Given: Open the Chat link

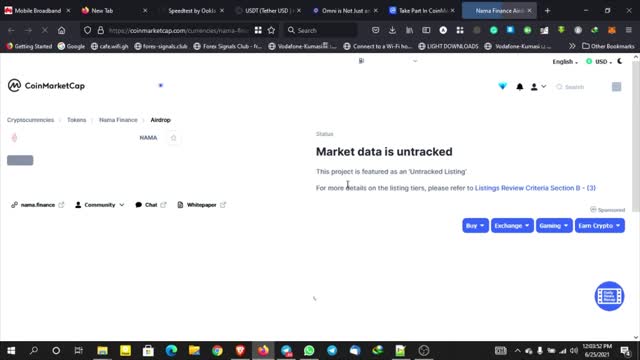Looking at the screenshot, I should click(x=151, y=205).
